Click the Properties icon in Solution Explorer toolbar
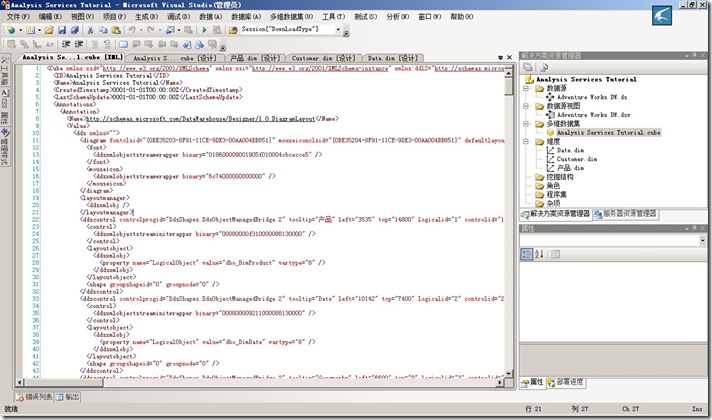Image resolution: width=712 pixels, height=420 pixels. (528, 67)
